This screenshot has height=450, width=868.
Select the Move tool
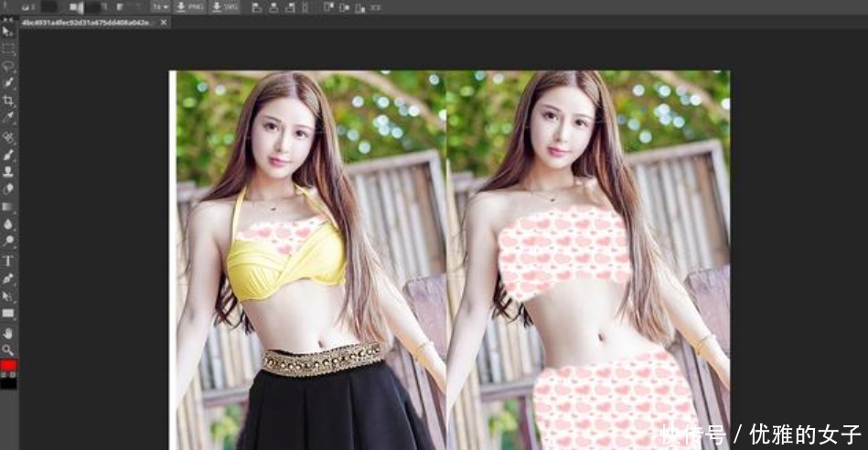click(8, 32)
